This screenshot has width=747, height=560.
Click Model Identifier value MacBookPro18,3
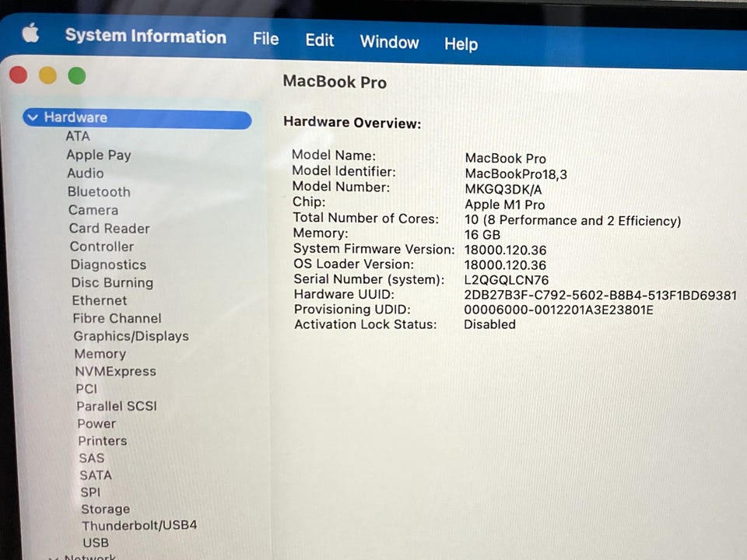coord(516,174)
